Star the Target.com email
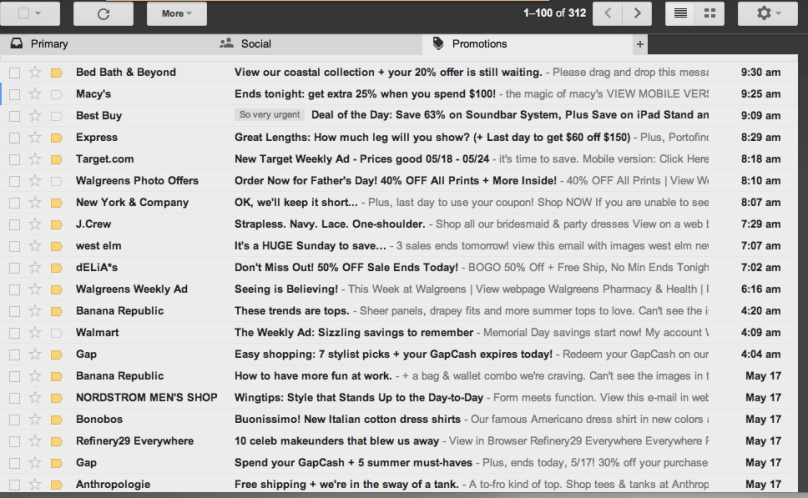The width and height of the screenshot is (808, 498). click(x=35, y=159)
